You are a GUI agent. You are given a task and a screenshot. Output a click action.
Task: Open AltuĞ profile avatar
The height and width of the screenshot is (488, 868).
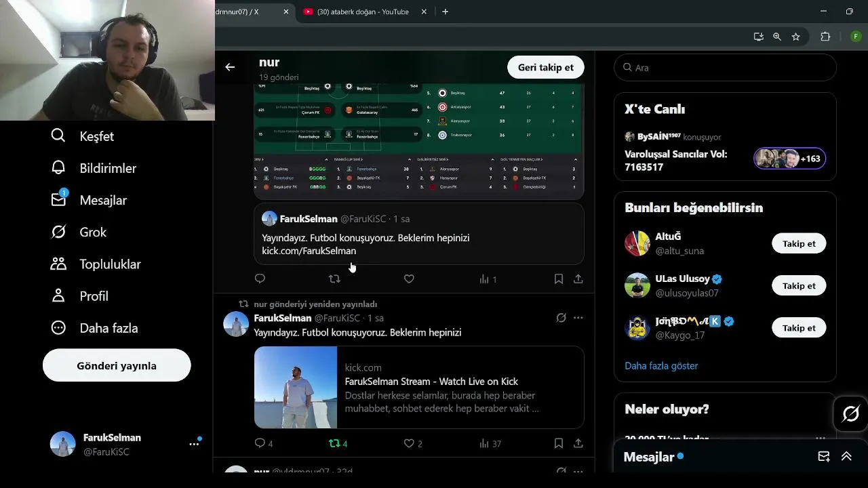637,243
